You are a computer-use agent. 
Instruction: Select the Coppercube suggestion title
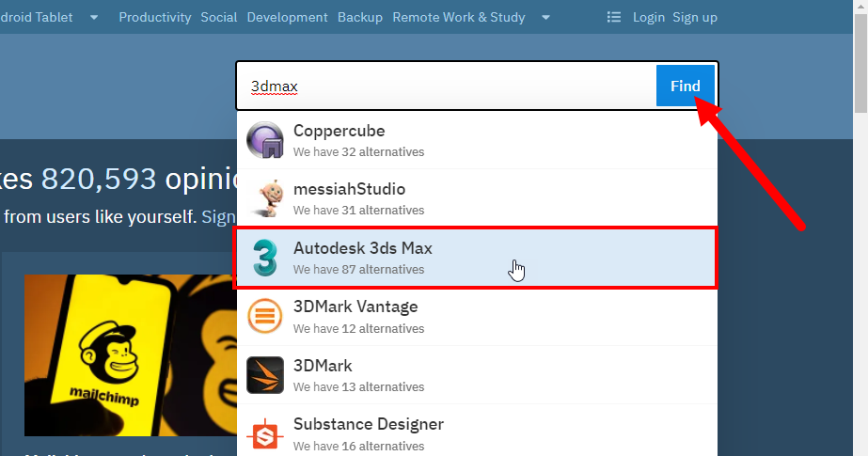339,131
